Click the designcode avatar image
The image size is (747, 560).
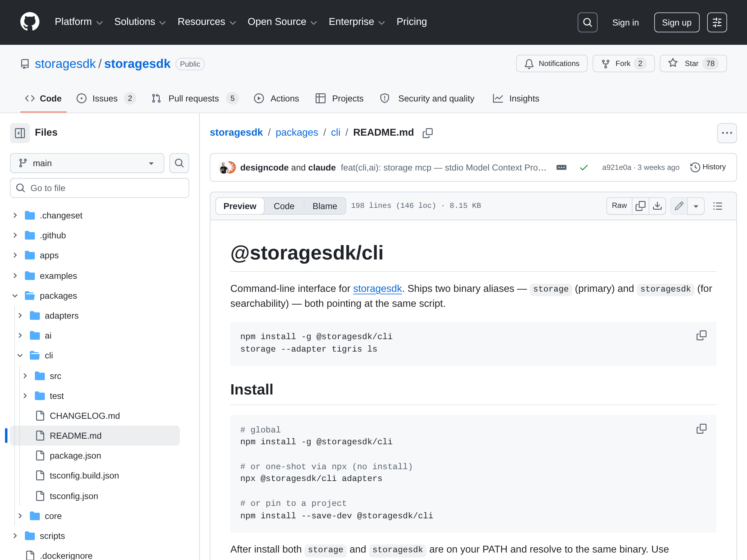pyautogui.click(x=223, y=167)
